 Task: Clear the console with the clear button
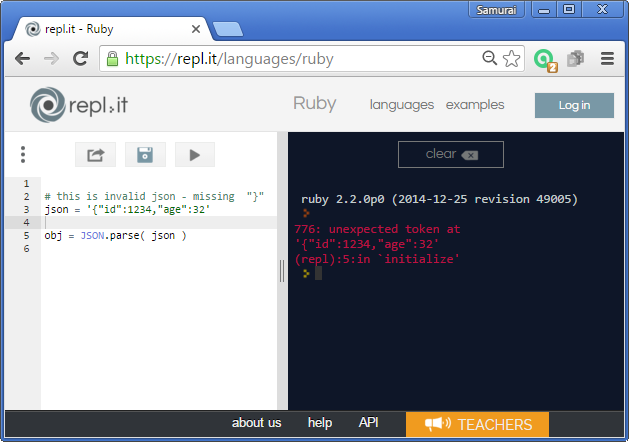click(x=451, y=154)
